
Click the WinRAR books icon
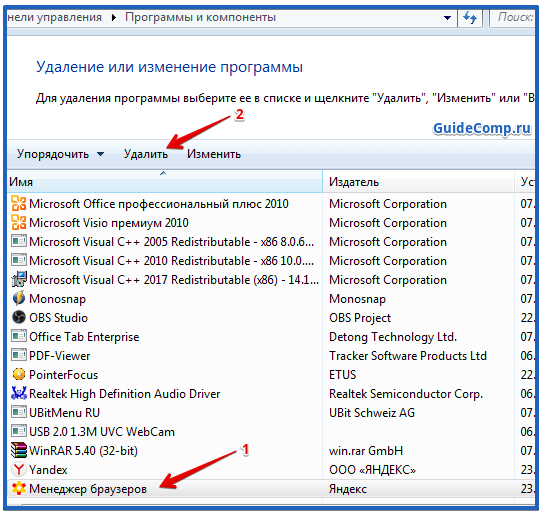point(18,451)
